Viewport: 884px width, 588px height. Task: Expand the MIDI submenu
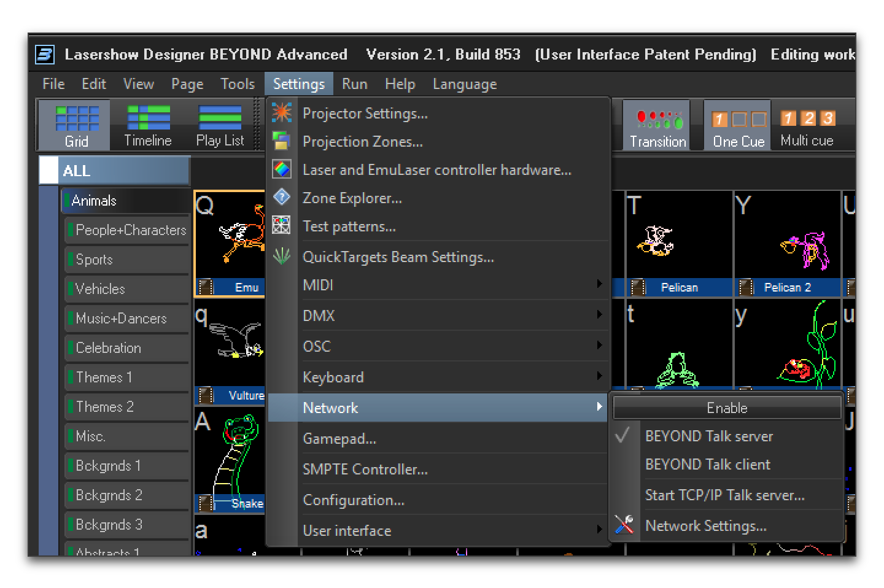[438, 285]
